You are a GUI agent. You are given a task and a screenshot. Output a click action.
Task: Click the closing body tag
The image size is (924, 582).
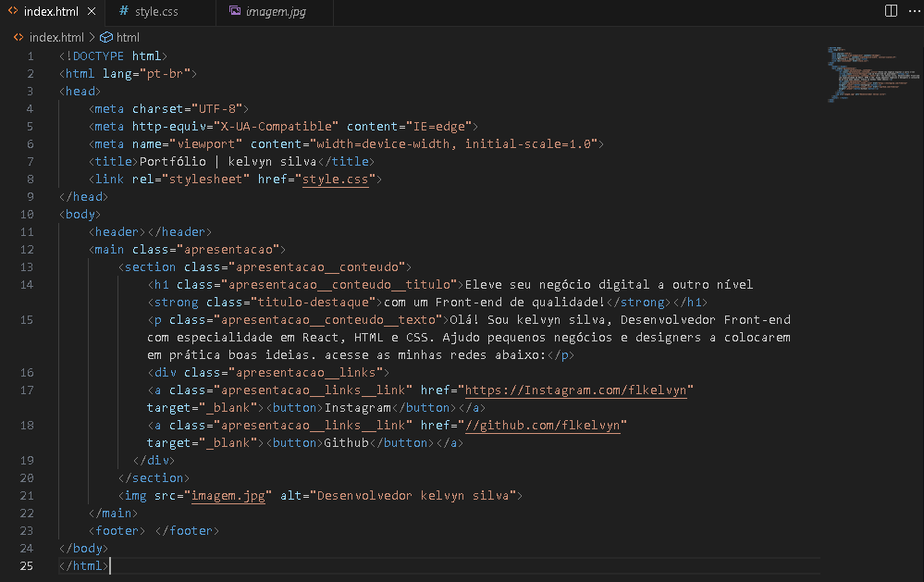(x=83, y=549)
